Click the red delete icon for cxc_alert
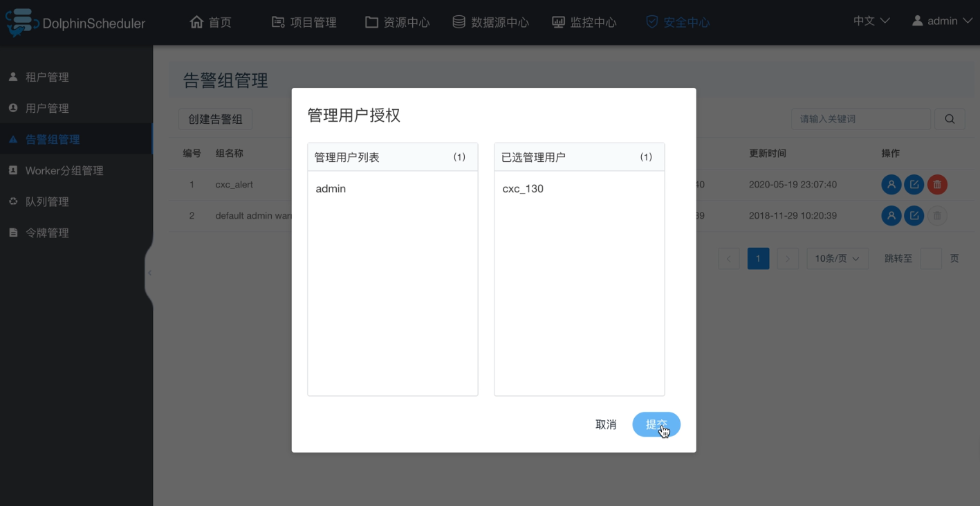 point(937,185)
